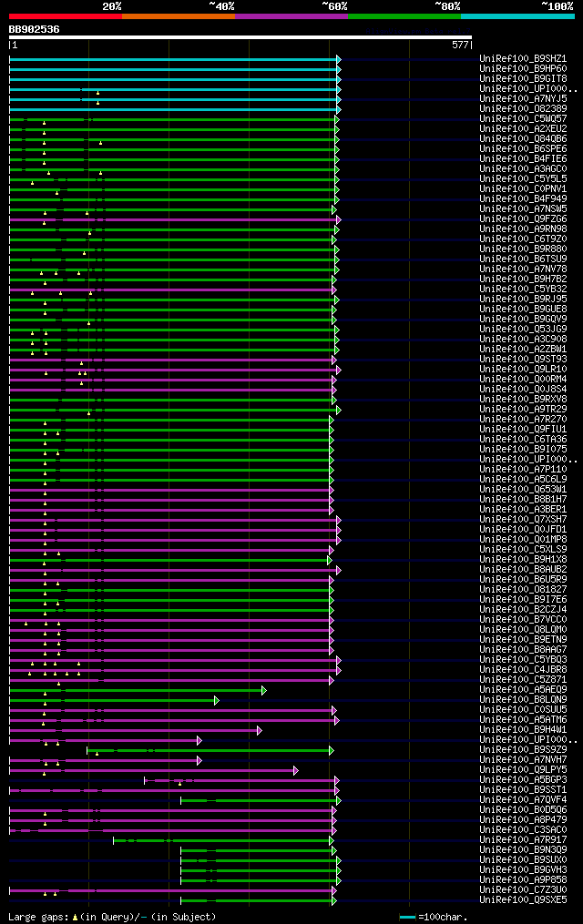Select the UniRef100_Q9LPY5 label
Screen dimensions: 583x924
tap(523, 770)
